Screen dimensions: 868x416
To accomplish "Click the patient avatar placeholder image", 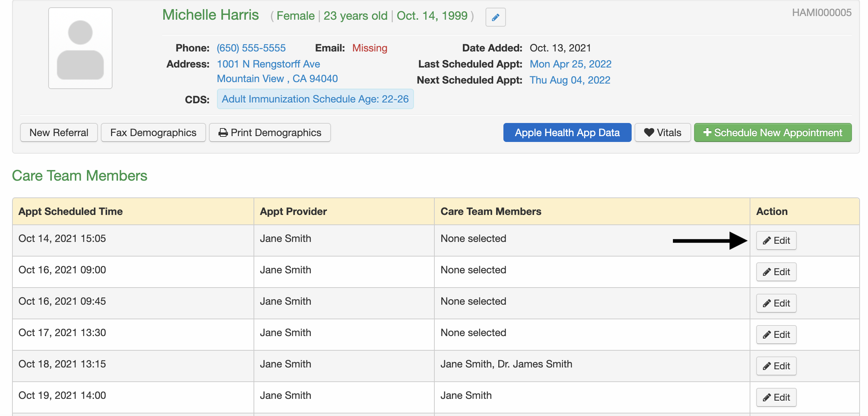I will coord(80,48).
